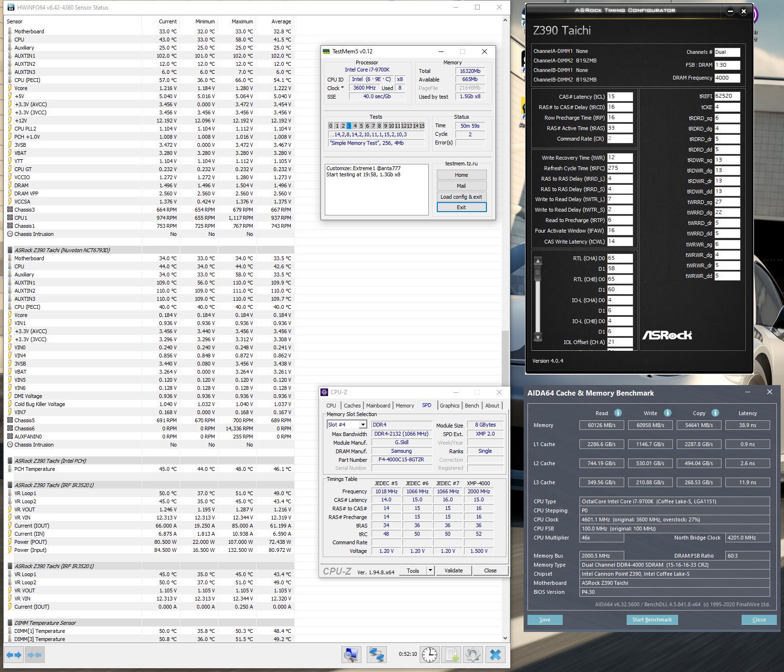Click HWiNFO greyed collapse arrows button
This screenshot has width=784, height=672.
click(34, 655)
